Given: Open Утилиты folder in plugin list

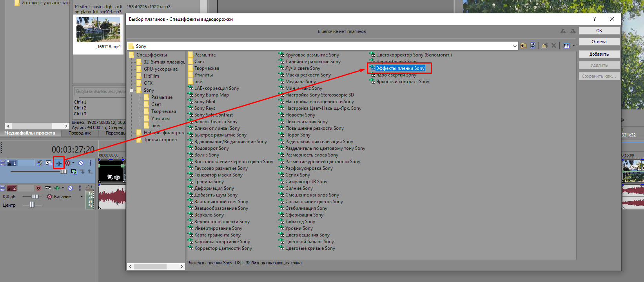Looking at the screenshot, I should (200, 75).
